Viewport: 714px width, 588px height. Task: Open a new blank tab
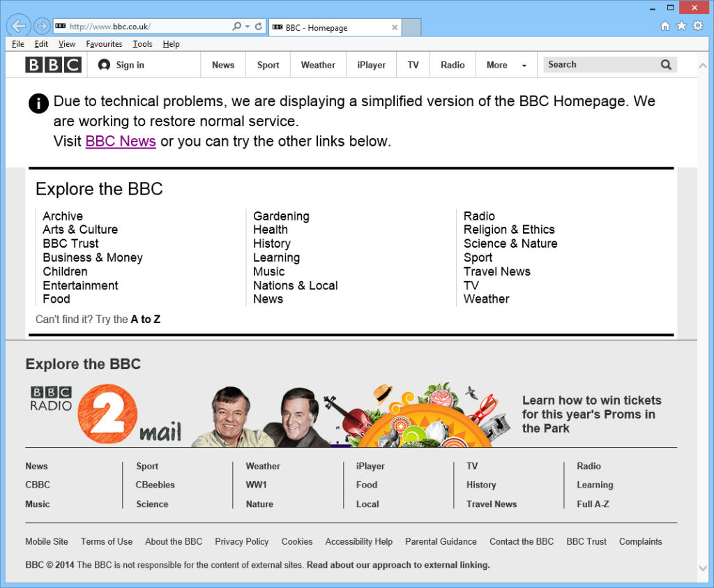(411, 27)
